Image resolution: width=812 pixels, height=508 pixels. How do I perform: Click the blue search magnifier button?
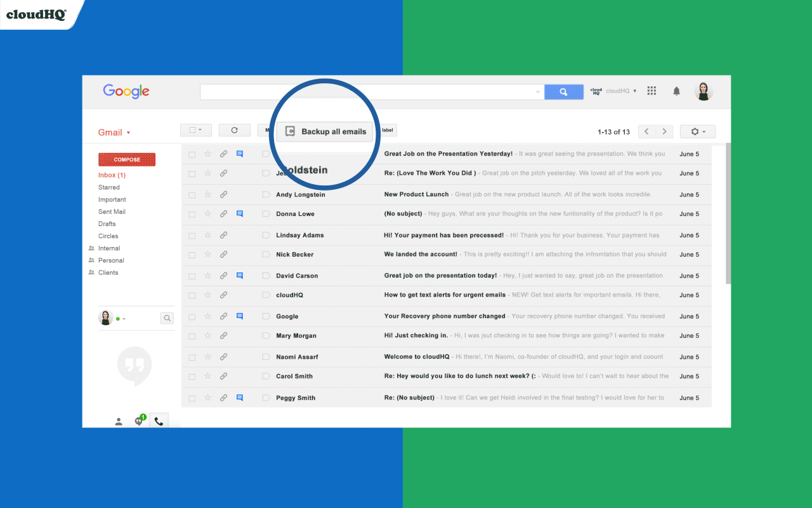pyautogui.click(x=564, y=92)
